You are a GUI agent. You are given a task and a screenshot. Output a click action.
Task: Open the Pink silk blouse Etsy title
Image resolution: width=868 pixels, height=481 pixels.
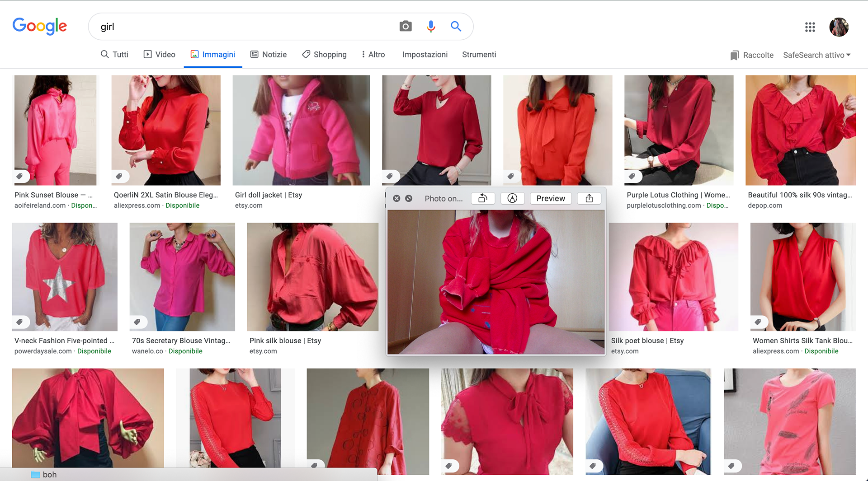pos(285,341)
